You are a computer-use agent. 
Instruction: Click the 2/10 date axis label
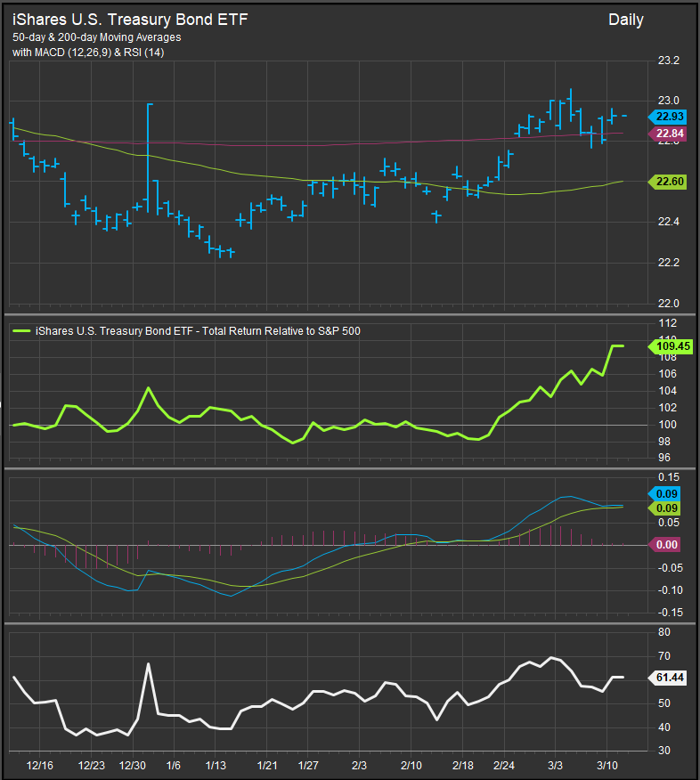click(411, 765)
